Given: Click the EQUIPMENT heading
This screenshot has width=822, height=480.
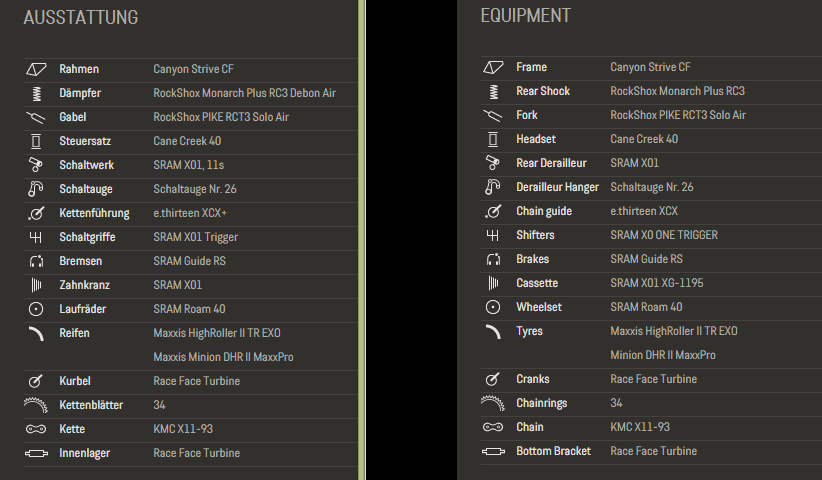Looking at the screenshot, I should [526, 16].
